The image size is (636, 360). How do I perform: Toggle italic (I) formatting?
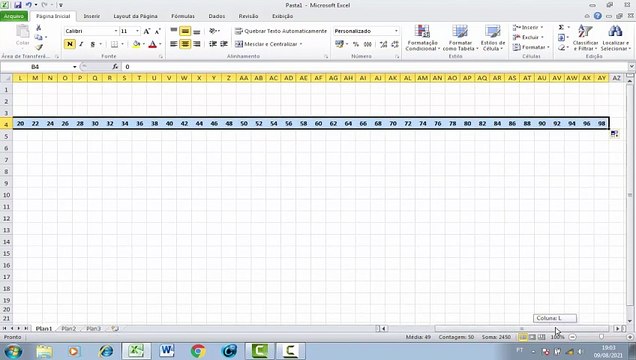point(81,44)
